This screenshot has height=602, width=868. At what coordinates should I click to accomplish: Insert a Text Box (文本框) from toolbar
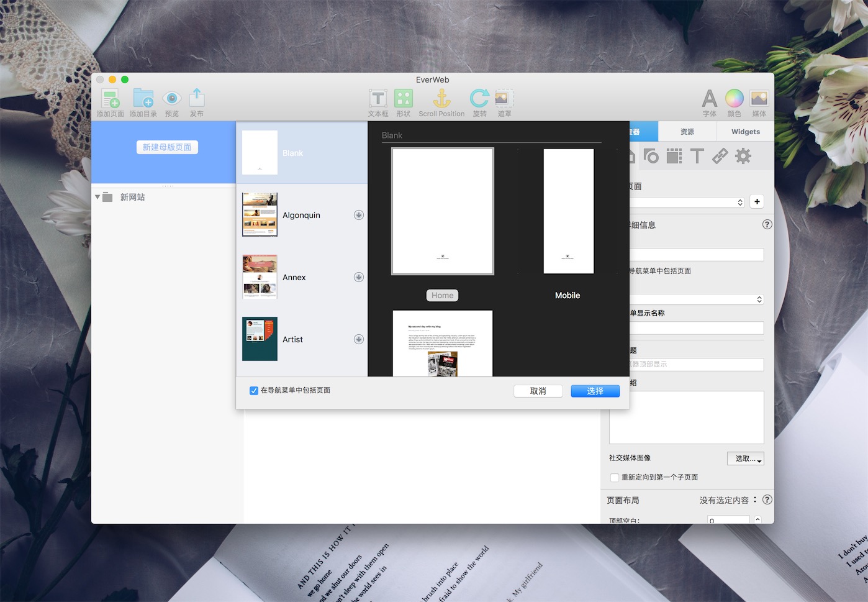point(378,98)
